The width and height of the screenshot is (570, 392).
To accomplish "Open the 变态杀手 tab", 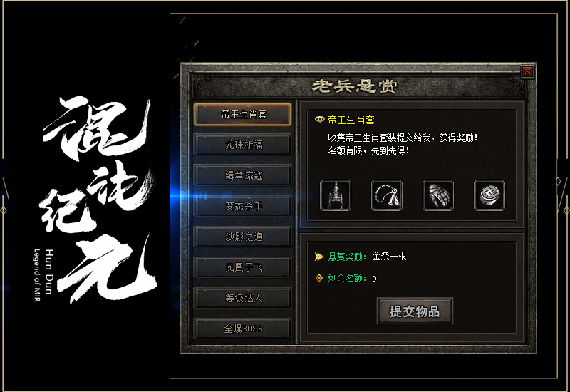I will [242, 206].
